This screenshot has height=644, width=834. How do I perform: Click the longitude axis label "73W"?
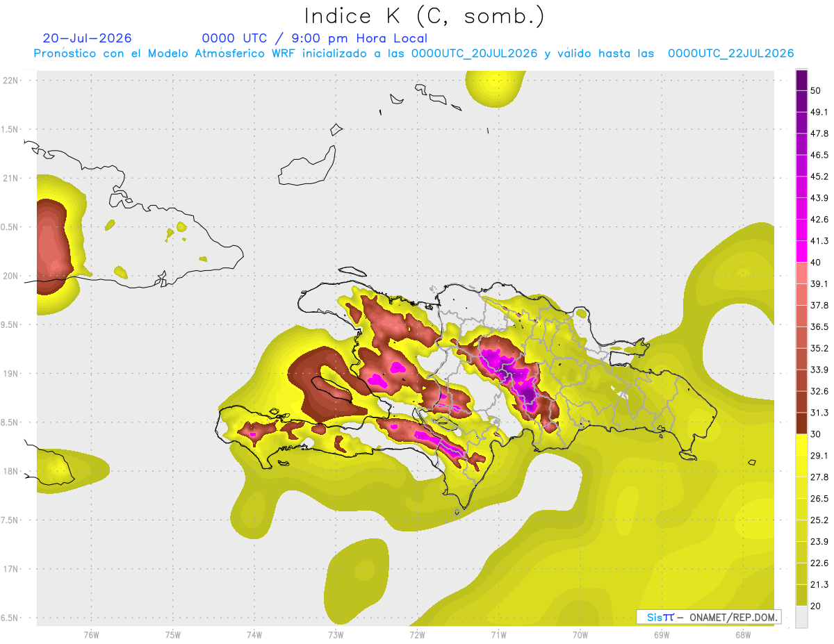(x=336, y=636)
